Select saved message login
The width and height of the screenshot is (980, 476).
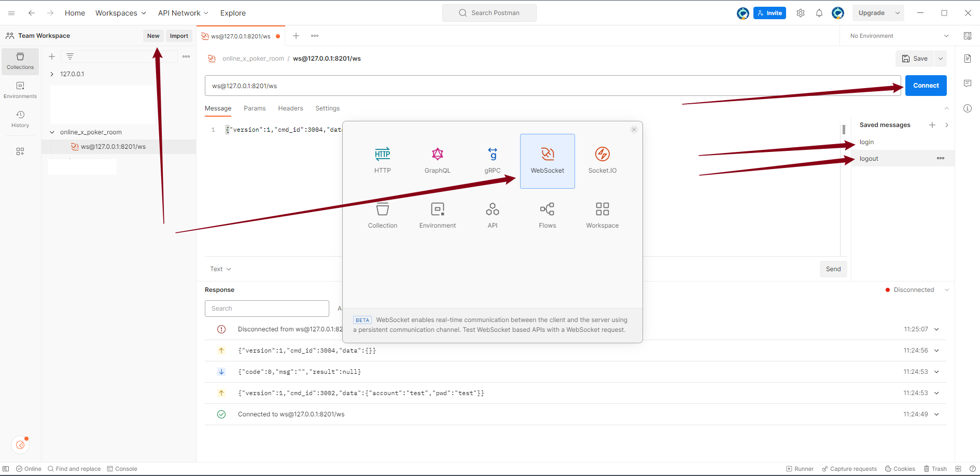(866, 142)
